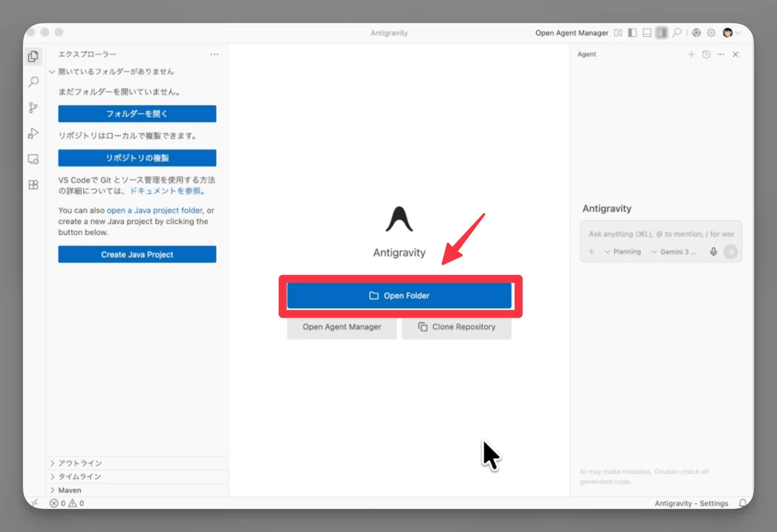Screen dimensions: 777x532
Task: Open the Agent panel more options ellipsis
Action: [x=721, y=54]
